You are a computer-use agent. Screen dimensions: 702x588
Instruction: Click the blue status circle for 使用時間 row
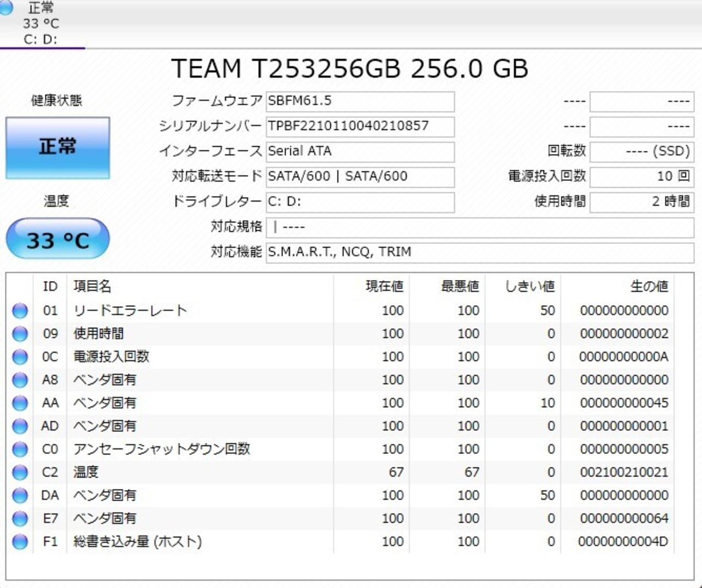(20, 334)
